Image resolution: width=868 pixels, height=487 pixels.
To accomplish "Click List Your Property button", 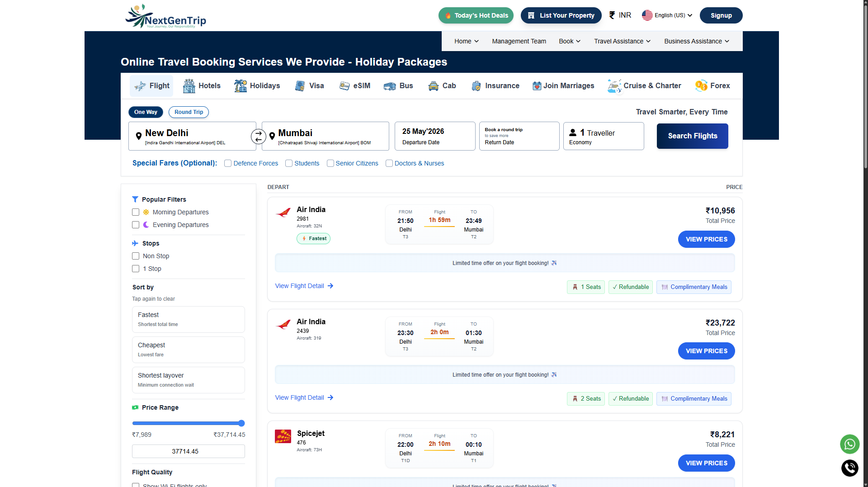I will point(561,15).
